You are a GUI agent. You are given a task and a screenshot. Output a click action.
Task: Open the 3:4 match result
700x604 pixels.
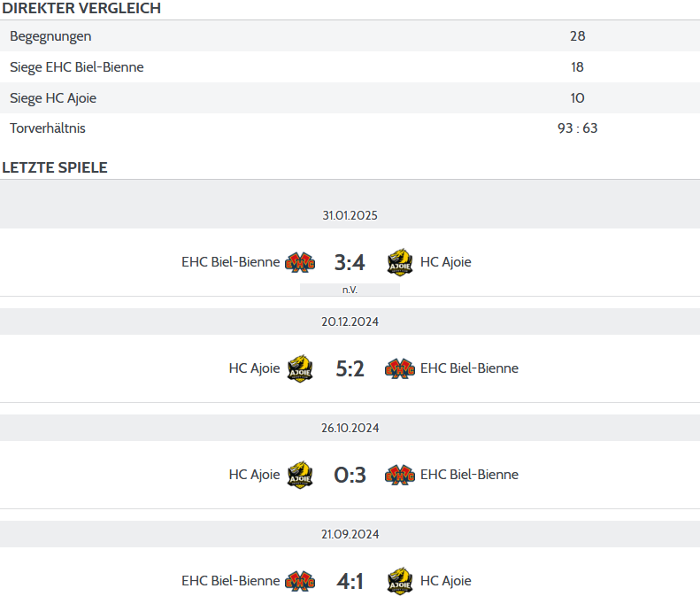click(x=350, y=262)
